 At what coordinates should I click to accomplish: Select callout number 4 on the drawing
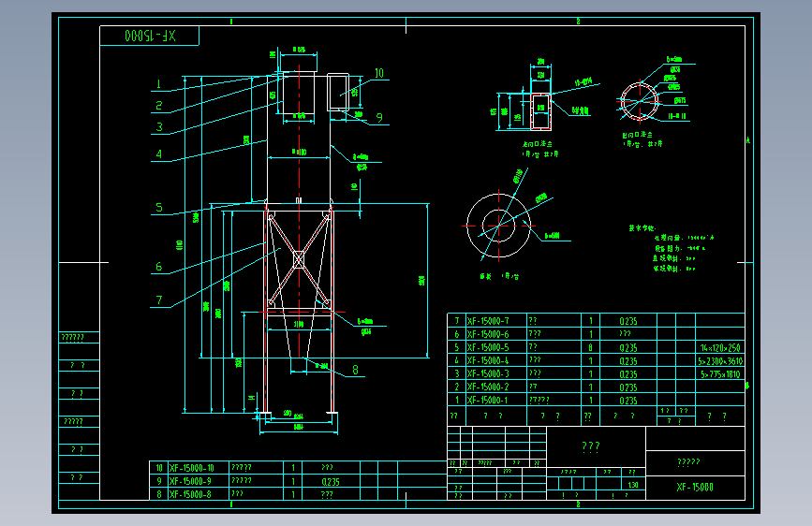tap(159, 153)
